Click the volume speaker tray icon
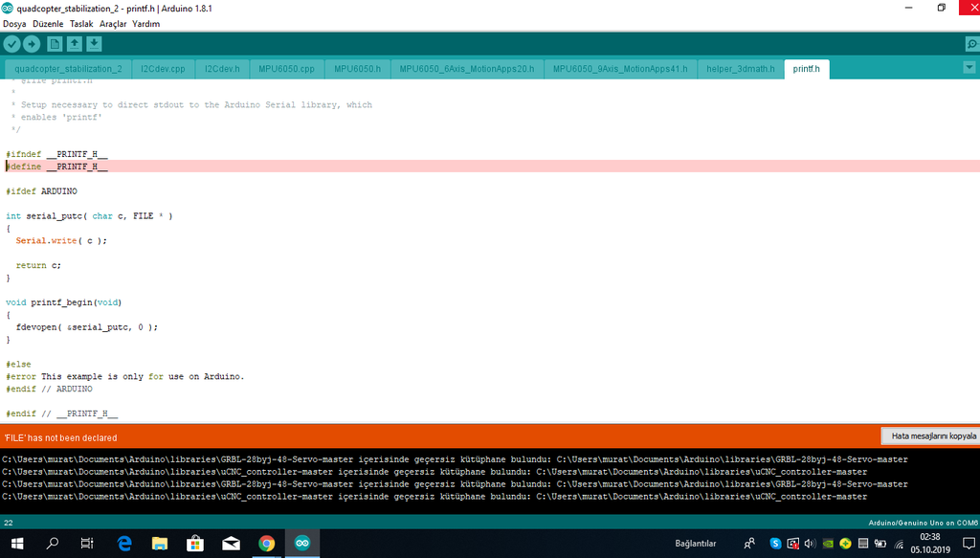Screen dimensions: 980x558 pos(810,544)
